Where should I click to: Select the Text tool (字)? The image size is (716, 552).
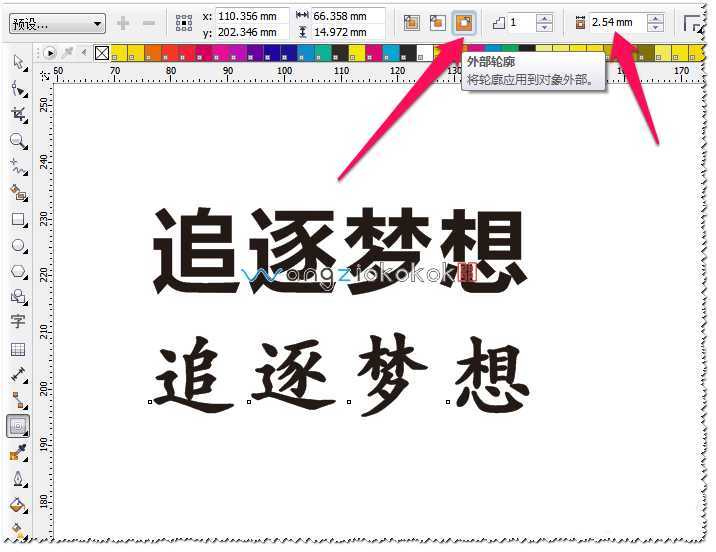click(x=18, y=322)
